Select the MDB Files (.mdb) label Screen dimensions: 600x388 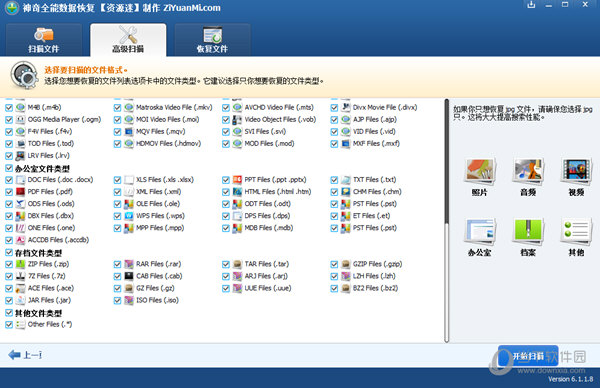(x=269, y=228)
